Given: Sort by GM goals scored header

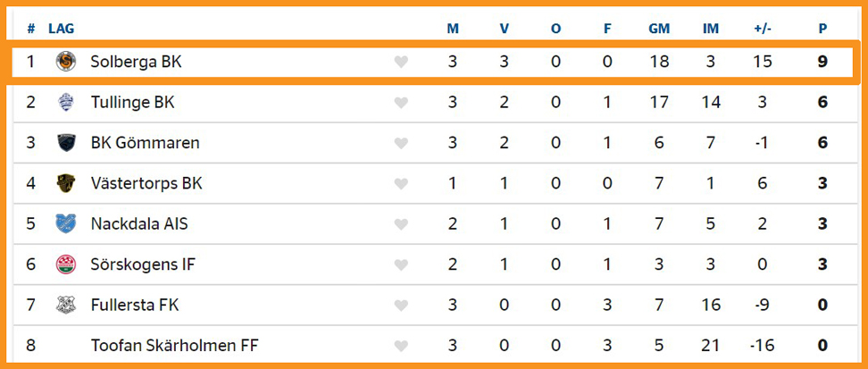Looking at the screenshot, I should [x=659, y=29].
